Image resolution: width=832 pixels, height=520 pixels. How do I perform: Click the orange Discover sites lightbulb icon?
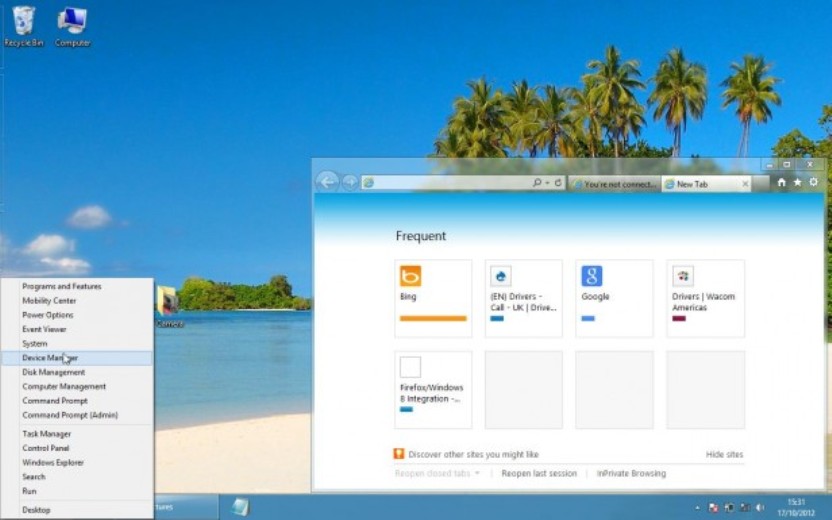(398, 454)
